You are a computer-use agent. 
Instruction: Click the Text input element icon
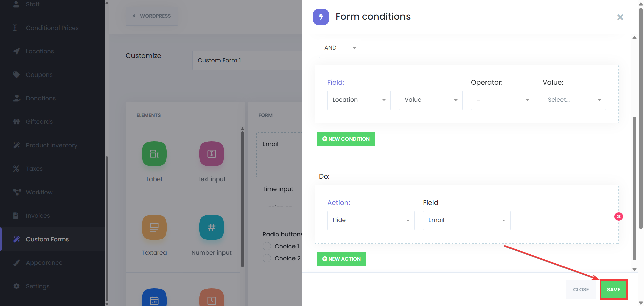(211, 154)
